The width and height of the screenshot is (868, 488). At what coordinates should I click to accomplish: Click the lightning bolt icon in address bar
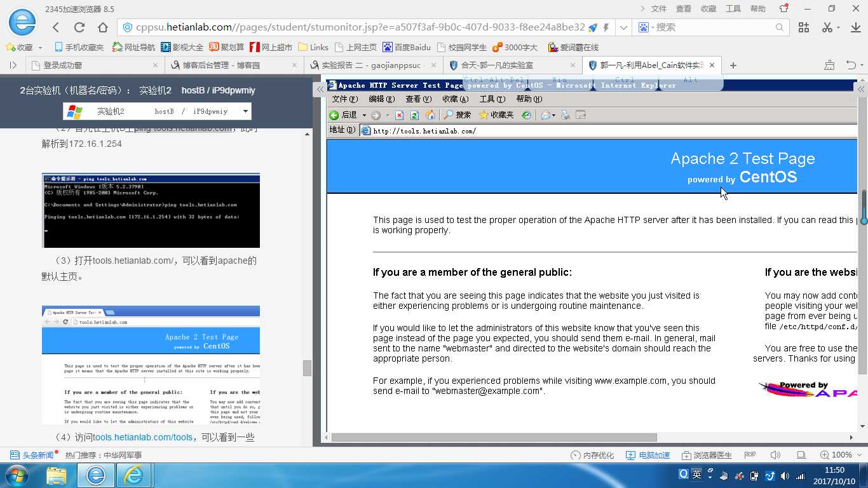(x=606, y=27)
